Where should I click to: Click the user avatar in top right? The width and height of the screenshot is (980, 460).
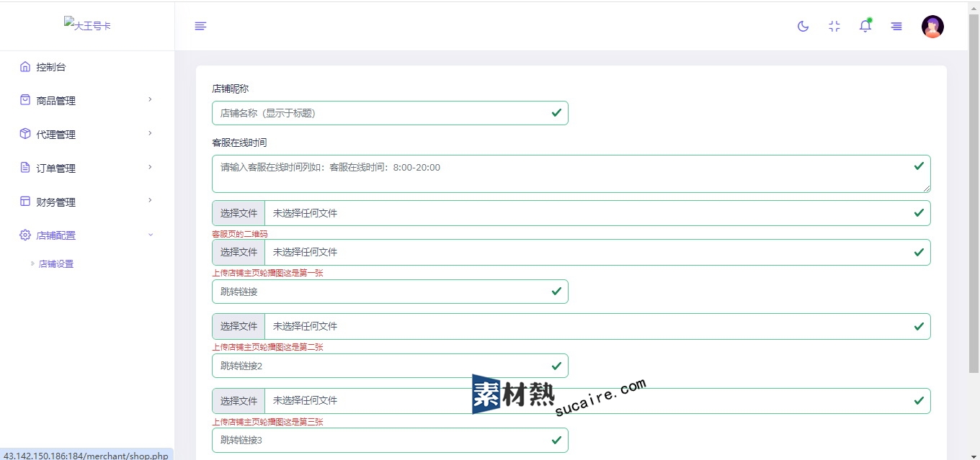pos(932,27)
